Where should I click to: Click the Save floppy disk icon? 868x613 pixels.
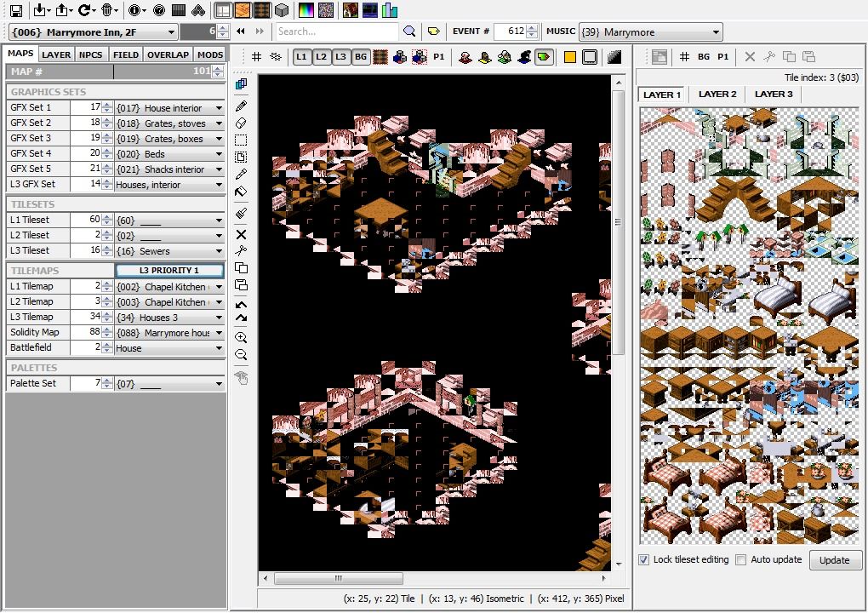point(16,10)
